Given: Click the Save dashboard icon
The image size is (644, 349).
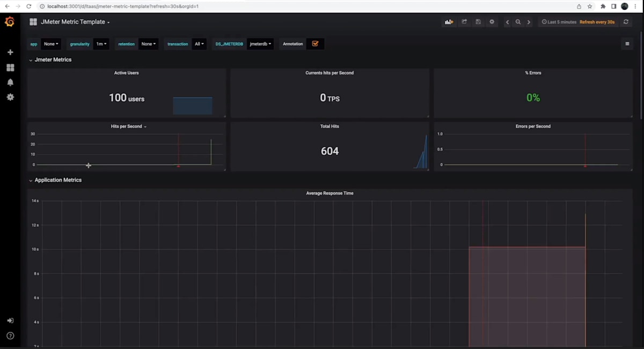Looking at the screenshot, I should point(478,22).
